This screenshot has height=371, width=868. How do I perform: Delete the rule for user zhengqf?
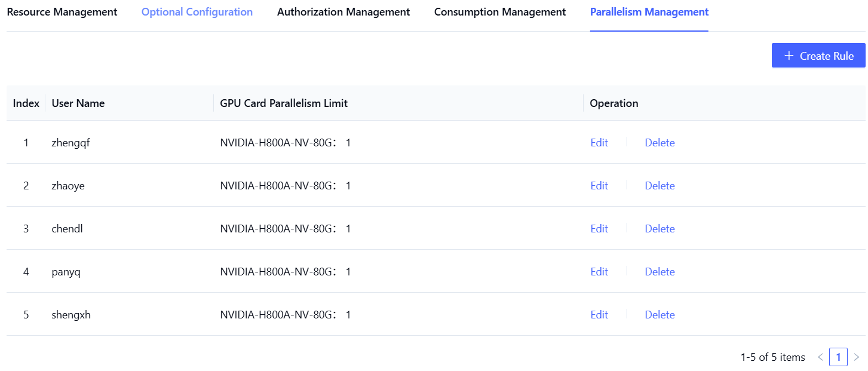point(660,143)
